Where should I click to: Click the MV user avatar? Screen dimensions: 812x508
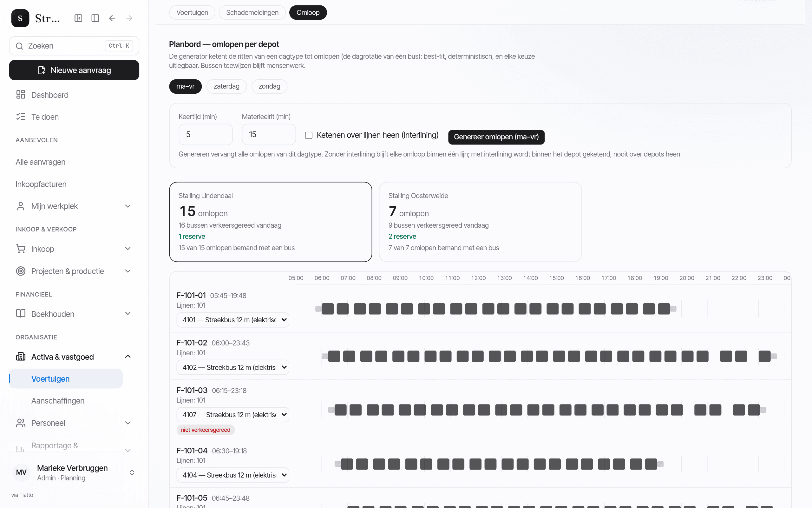point(22,472)
